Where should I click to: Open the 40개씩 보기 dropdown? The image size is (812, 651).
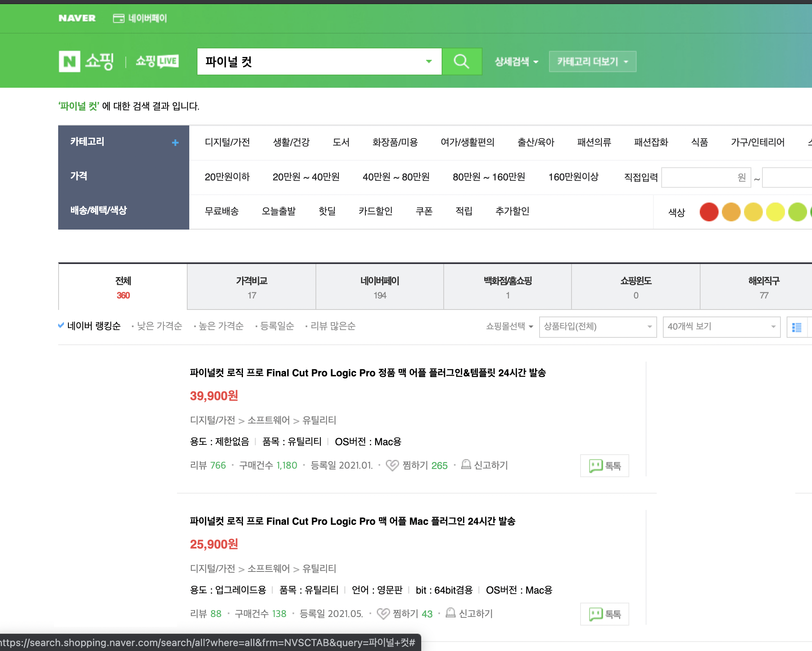721,327
